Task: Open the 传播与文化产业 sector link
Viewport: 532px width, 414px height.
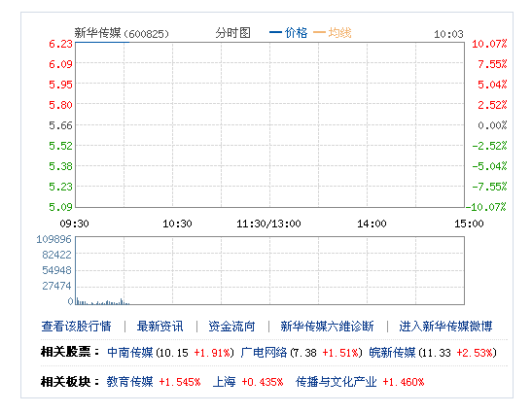Action: coord(337,382)
